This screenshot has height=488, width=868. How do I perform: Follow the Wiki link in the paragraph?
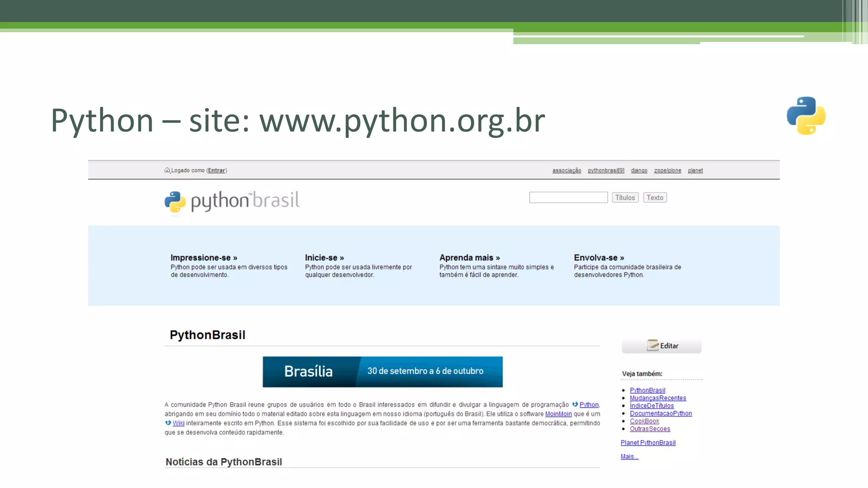pyautogui.click(x=178, y=423)
